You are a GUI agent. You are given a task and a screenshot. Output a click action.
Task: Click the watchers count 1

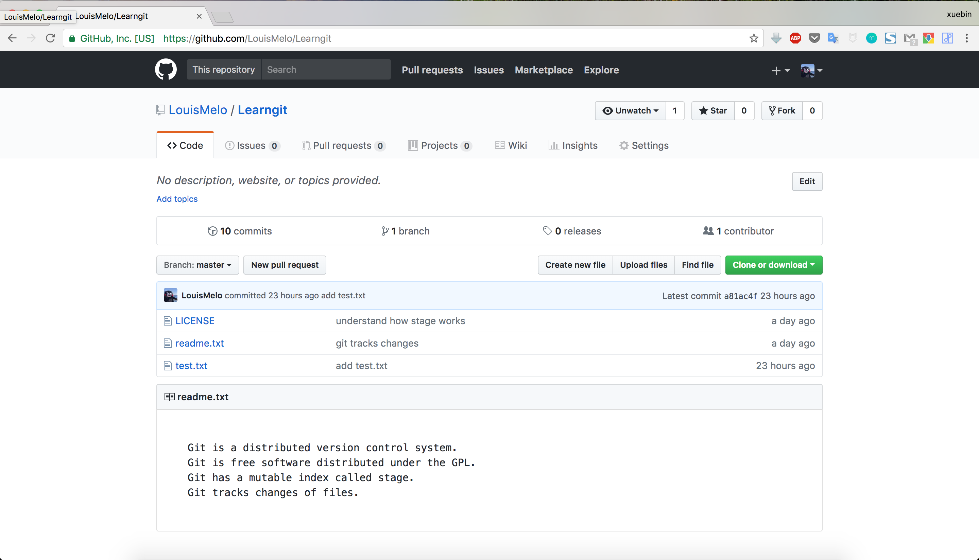coord(675,111)
